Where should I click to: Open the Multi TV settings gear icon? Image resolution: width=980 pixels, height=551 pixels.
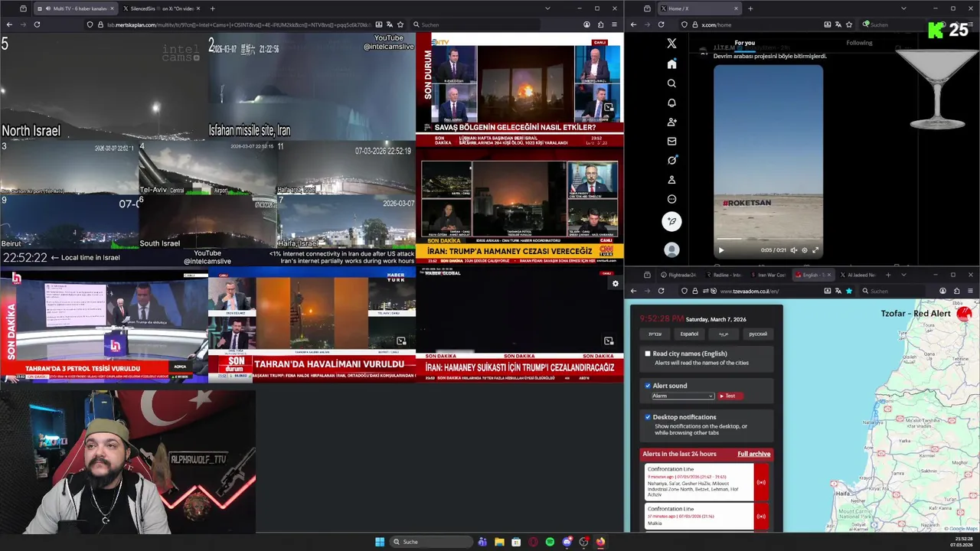615,284
